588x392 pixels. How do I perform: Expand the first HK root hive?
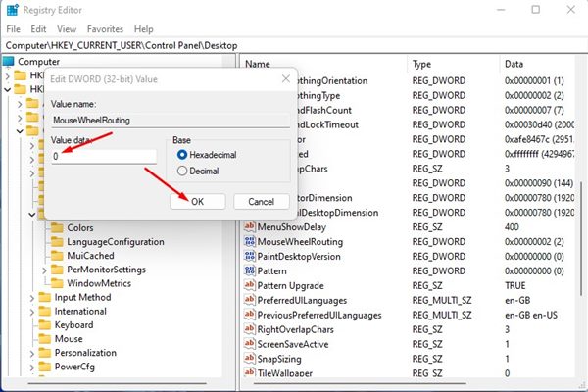(x=7, y=76)
